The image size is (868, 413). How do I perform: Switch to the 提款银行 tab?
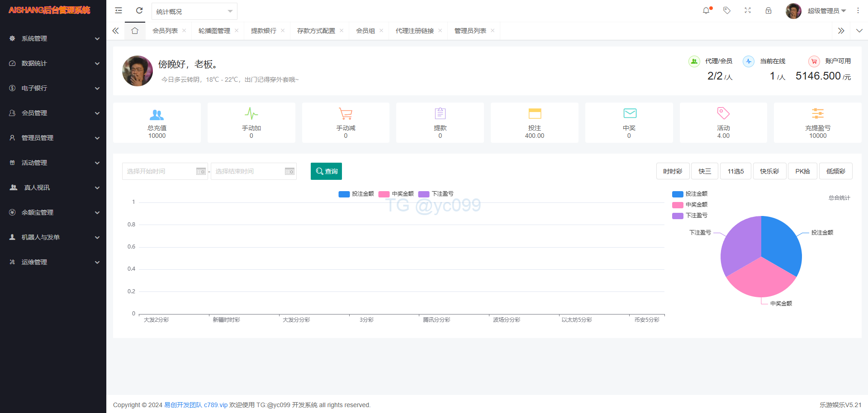263,31
